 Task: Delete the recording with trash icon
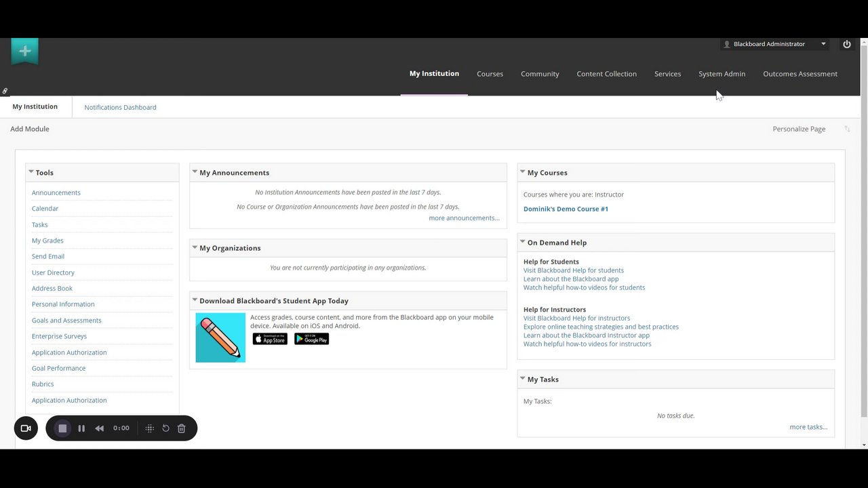[x=181, y=428]
